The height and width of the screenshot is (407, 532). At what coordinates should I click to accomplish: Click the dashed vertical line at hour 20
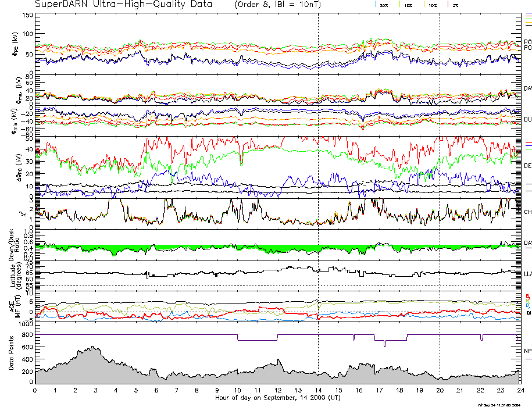pos(440,174)
